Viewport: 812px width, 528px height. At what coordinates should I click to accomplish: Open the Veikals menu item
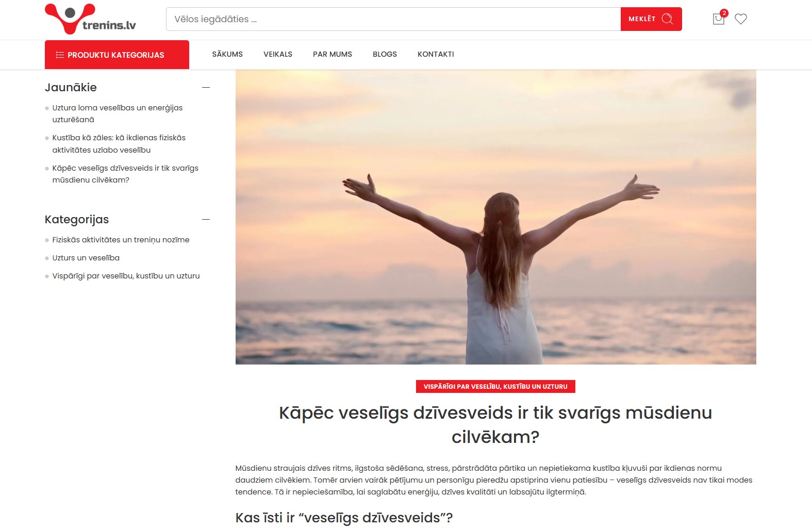pos(278,54)
